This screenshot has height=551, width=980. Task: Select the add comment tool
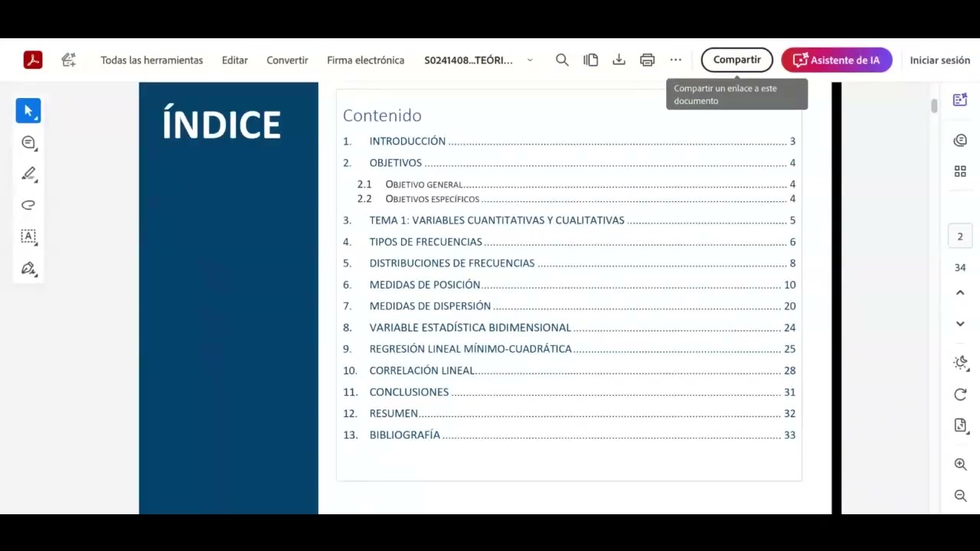click(x=28, y=142)
